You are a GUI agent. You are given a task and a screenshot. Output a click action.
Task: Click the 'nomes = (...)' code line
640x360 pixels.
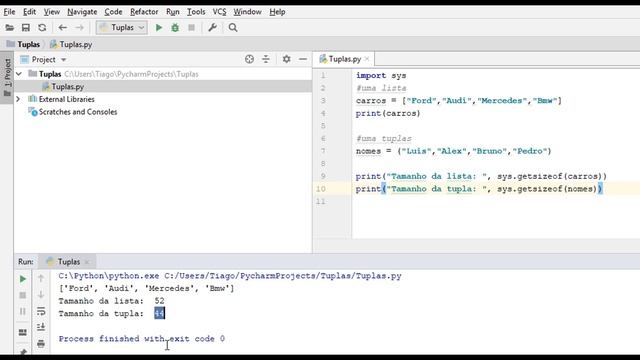453,151
